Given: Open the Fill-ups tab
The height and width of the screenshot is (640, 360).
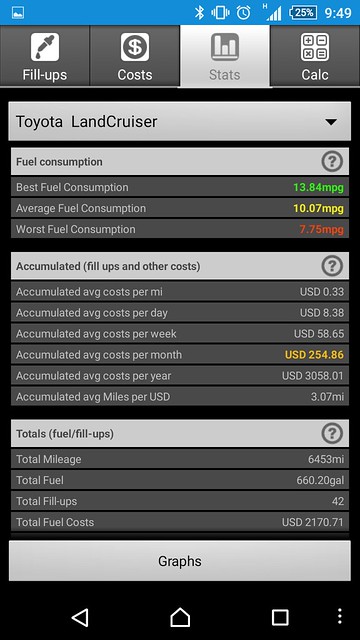Looking at the screenshot, I should (x=45, y=56).
